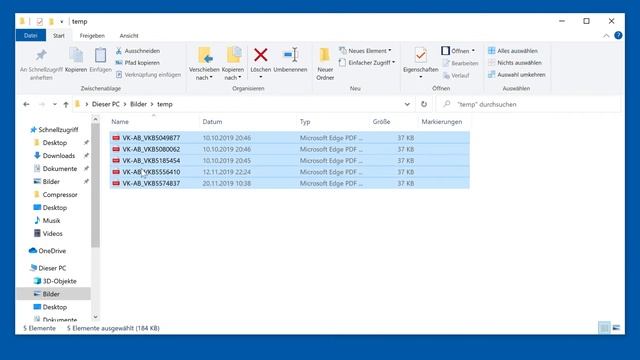
Task: Switch to the details view using status bar icon
Action: 604,327
